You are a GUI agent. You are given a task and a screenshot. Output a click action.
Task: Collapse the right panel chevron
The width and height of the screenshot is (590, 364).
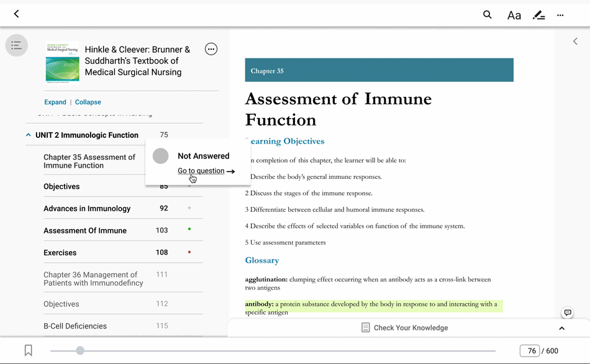575,41
